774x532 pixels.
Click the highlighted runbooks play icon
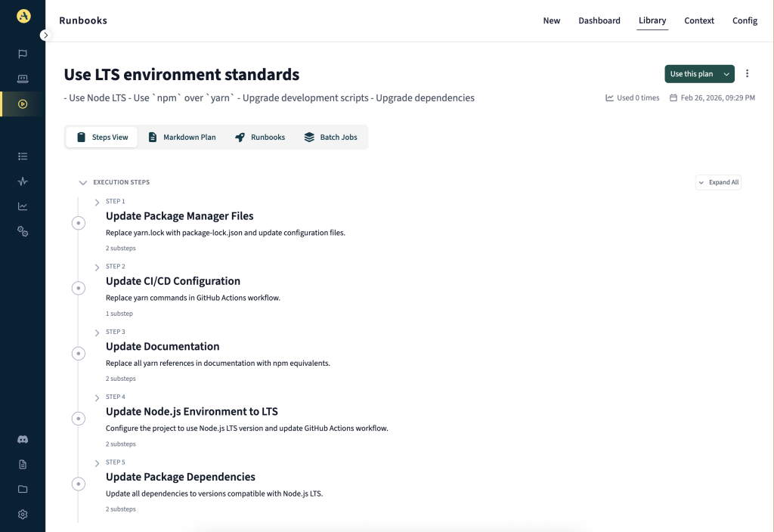(22, 104)
